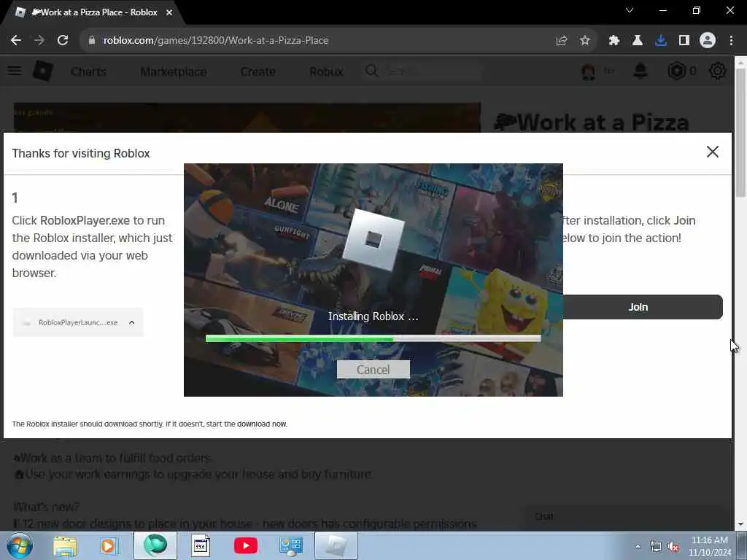Open the browser extensions puzzle icon
The width and height of the screenshot is (747, 560).
point(614,41)
